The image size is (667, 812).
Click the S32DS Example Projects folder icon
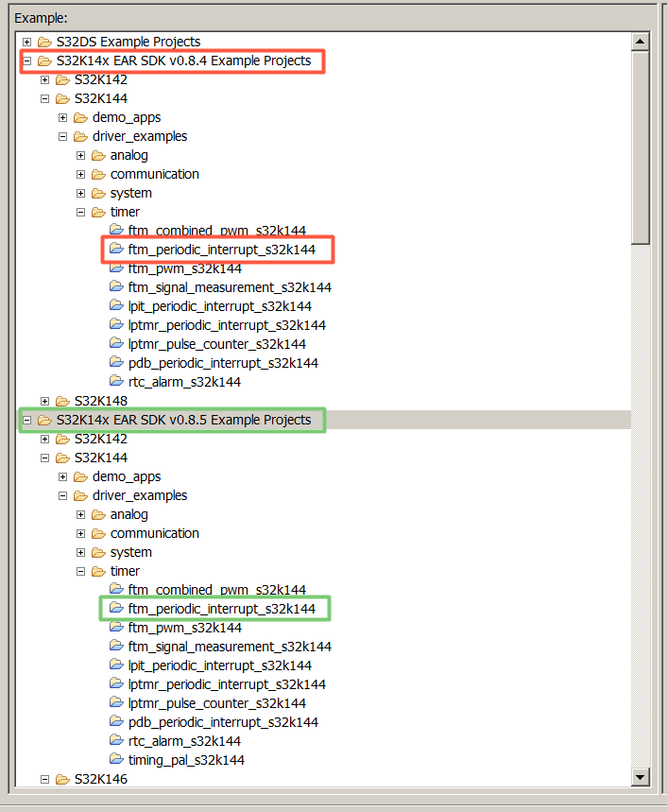click(x=45, y=42)
